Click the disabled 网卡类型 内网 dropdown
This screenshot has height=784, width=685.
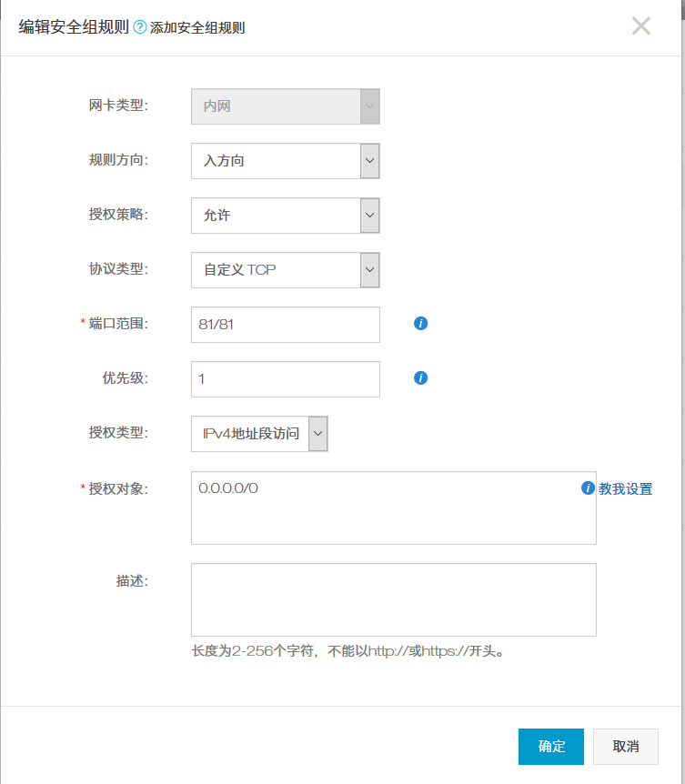(x=285, y=106)
